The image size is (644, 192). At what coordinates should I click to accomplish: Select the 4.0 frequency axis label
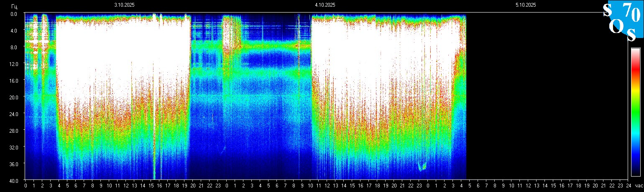(14, 30)
